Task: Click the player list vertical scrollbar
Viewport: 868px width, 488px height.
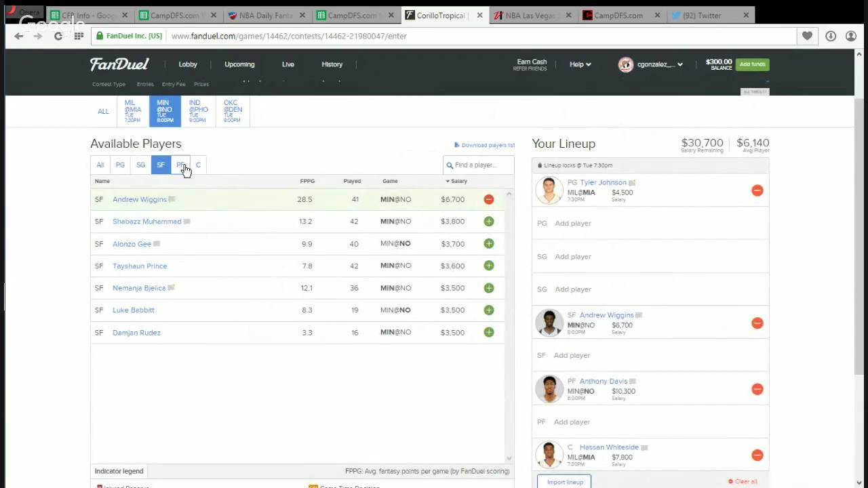Action: coord(509,325)
